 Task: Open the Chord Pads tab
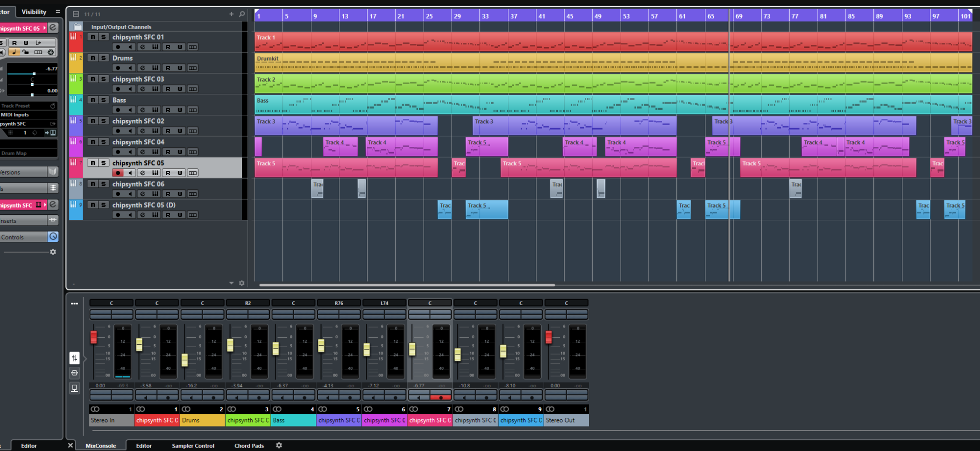point(249,445)
